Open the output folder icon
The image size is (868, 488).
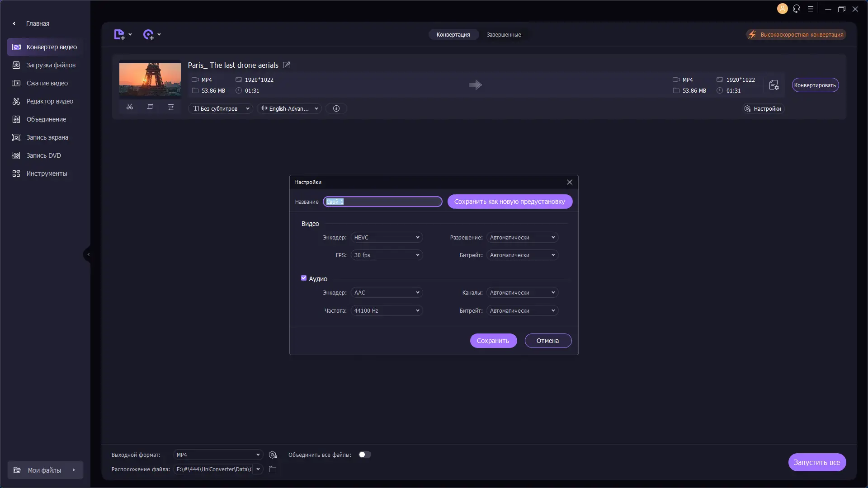[x=273, y=469]
